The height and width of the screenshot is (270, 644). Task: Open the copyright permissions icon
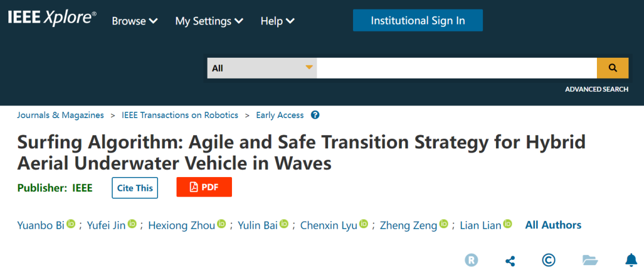tap(549, 260)
